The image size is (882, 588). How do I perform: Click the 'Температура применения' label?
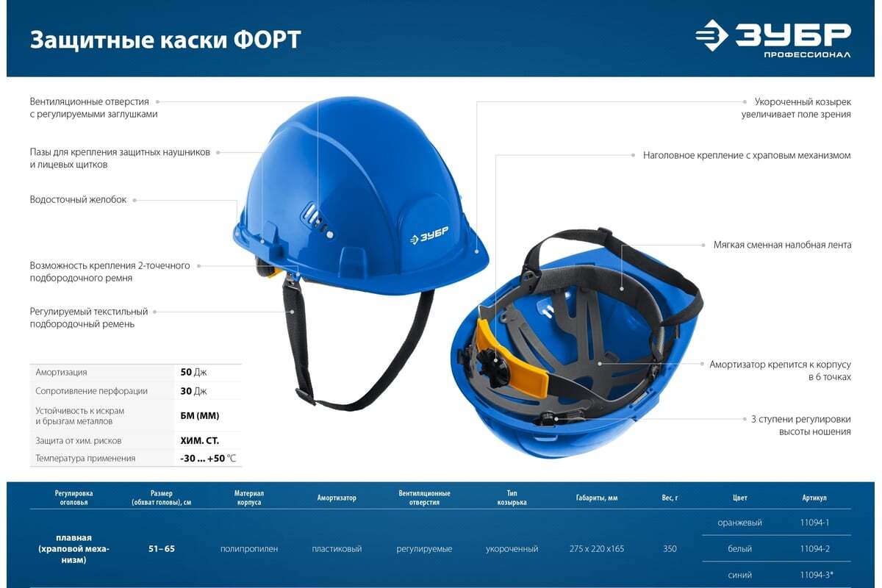[x=85, y=459]
